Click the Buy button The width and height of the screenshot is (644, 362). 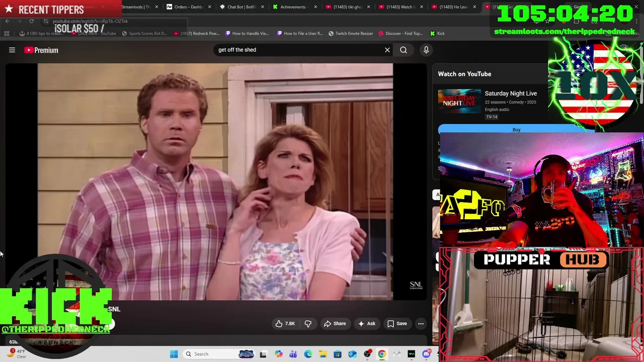pos(516,130)
